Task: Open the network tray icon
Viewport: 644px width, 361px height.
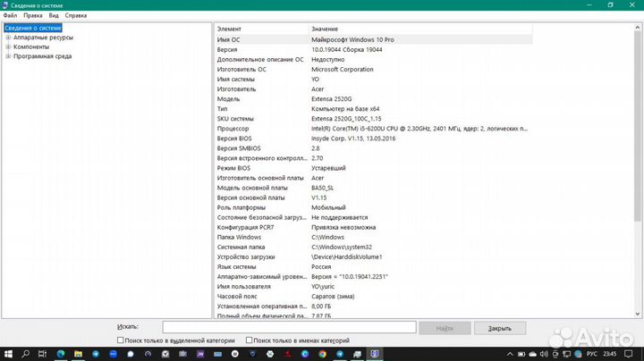Action: (567, 354)
